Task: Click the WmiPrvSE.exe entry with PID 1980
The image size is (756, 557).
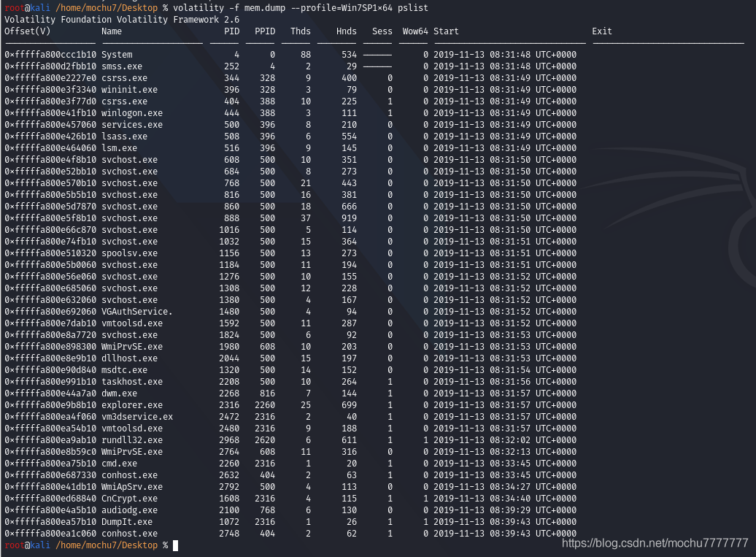Action: click(132, 347)
